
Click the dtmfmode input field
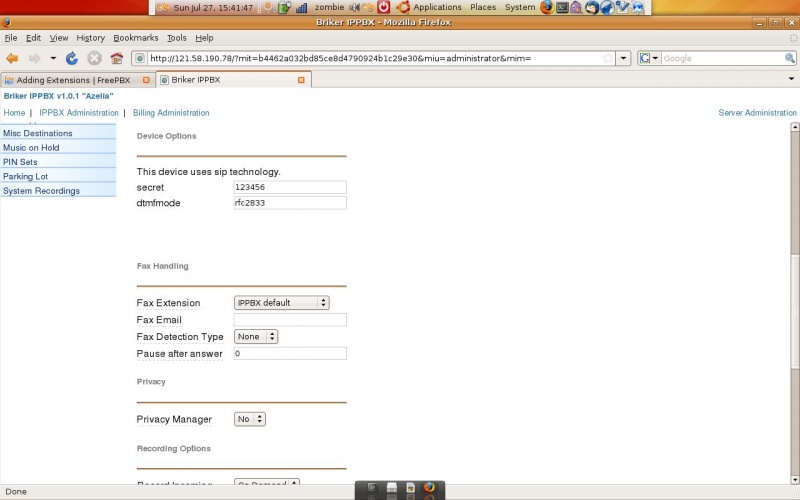(x=290, y=203)
